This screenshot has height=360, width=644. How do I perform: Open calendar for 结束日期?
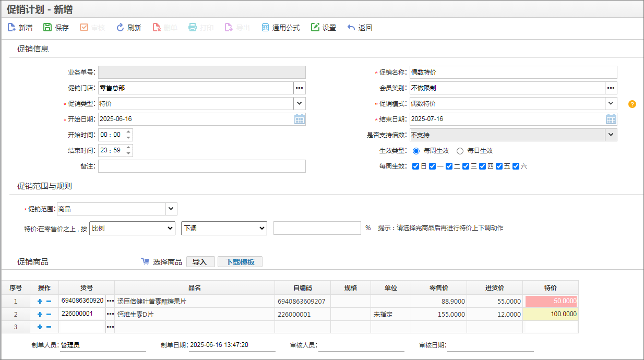point(611,119)
